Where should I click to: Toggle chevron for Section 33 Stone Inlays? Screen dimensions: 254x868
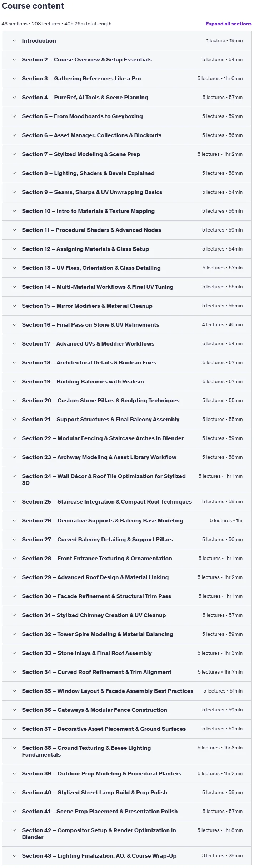(14, 653)
